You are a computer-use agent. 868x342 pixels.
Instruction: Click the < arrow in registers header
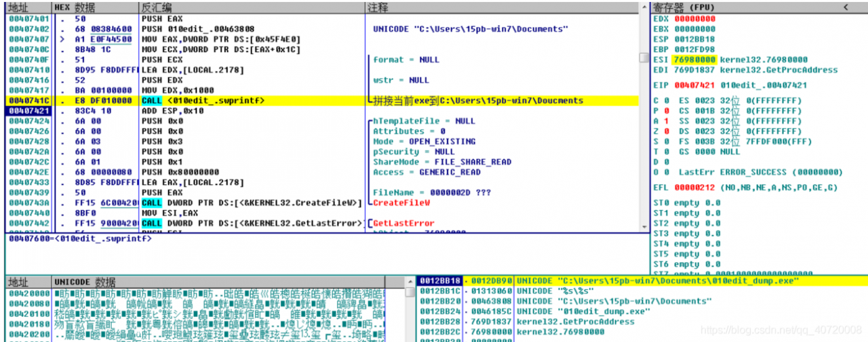click(846, 7)
